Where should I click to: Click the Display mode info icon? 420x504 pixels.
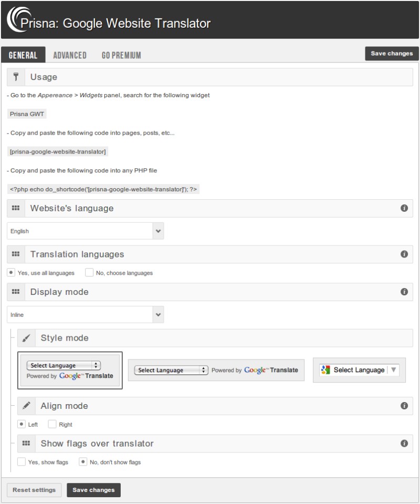[x=404, y=292]
